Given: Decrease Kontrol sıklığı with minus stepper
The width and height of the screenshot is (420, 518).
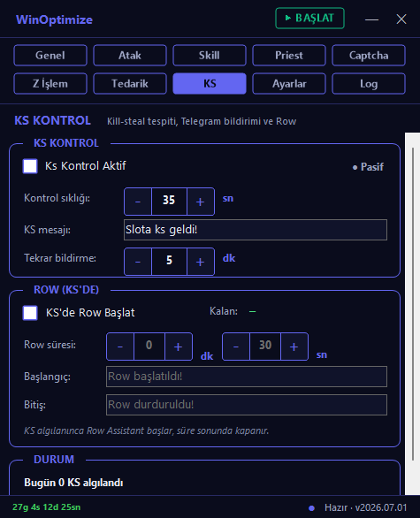Looking at the screenshot, I should click(x=138, y=202).
